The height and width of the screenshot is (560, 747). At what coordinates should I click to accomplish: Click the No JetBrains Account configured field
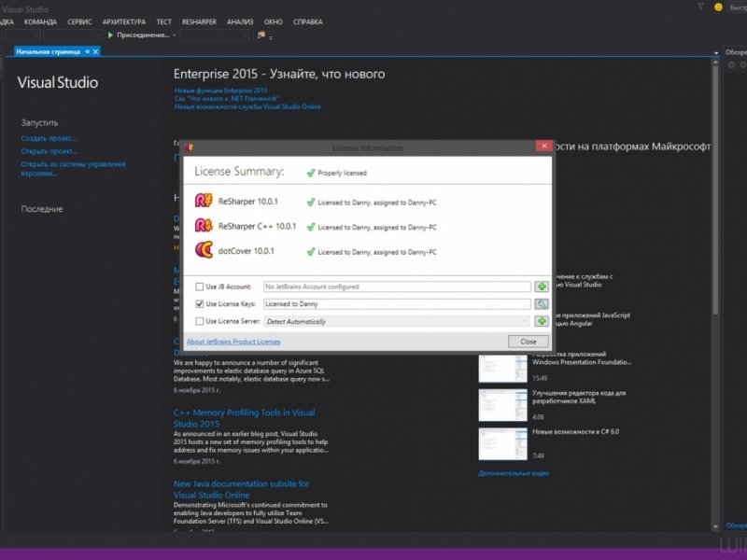397,287
